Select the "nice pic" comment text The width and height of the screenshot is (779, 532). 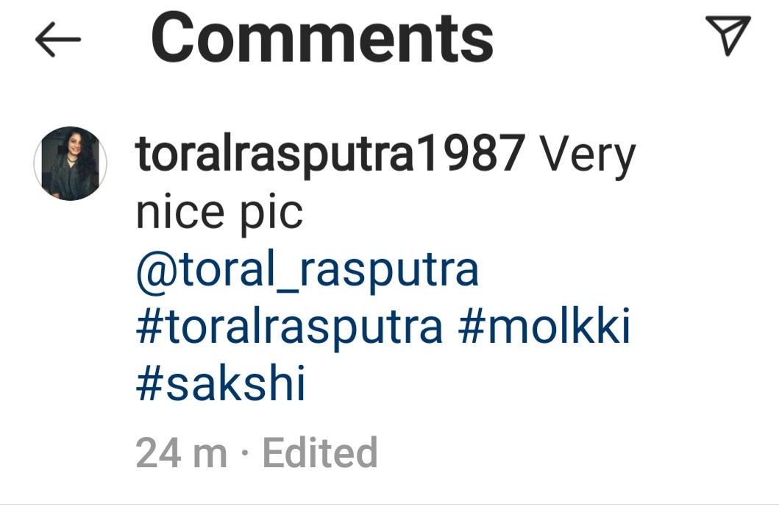pyautogui.click(x=219, y=213)
